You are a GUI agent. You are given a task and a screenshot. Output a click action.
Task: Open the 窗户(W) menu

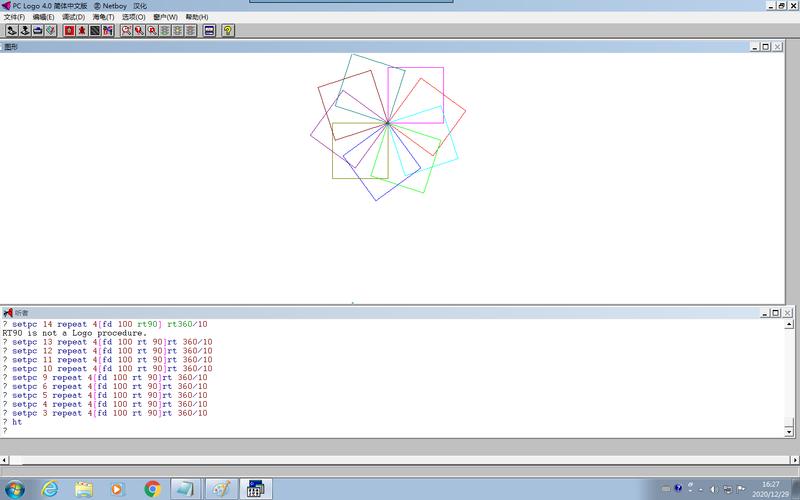click(165, 17)
